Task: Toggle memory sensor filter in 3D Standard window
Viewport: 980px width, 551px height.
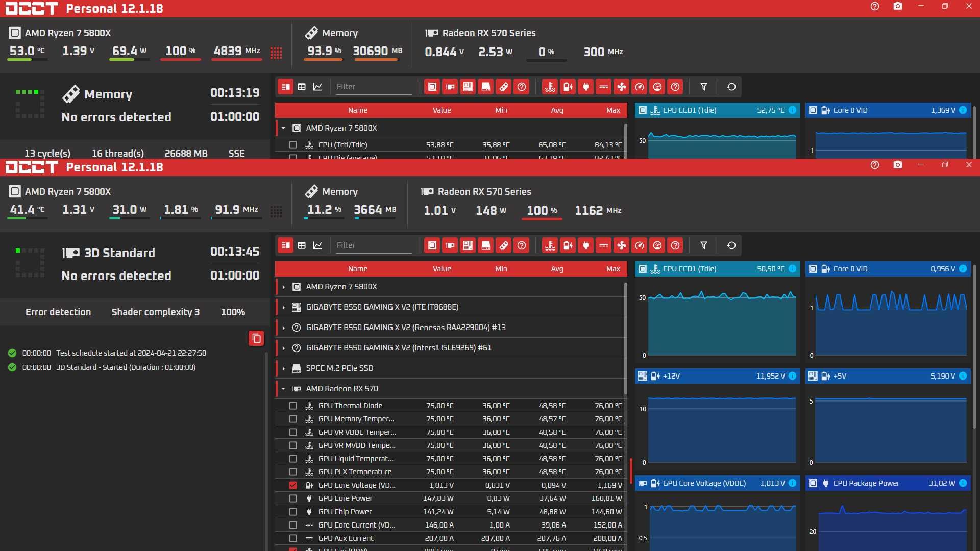Action: coord(504,245)
